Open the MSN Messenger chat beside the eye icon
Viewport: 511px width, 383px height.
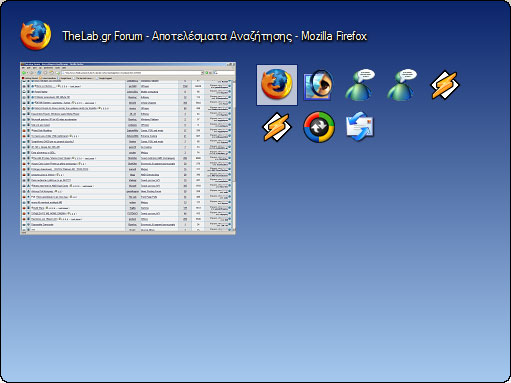[x=360, y=85]
